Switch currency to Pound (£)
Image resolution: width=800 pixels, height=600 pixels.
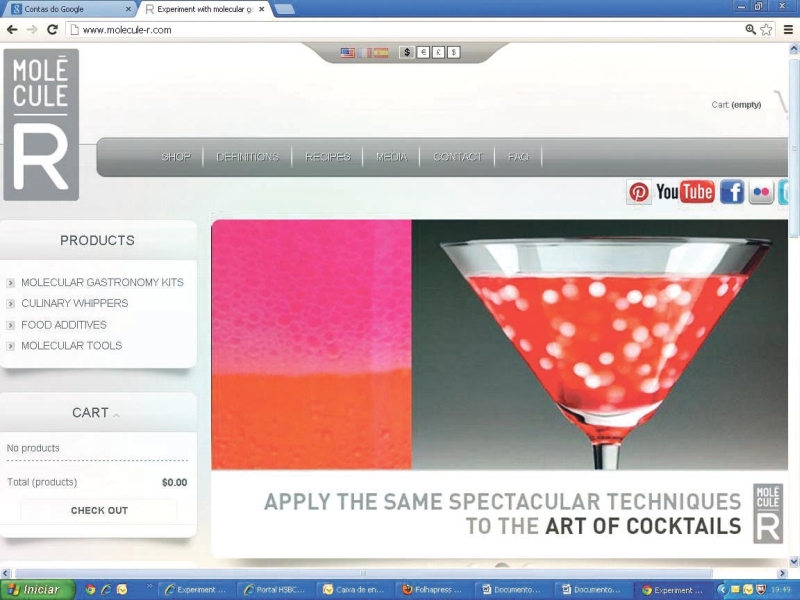(x=438, y=52)
